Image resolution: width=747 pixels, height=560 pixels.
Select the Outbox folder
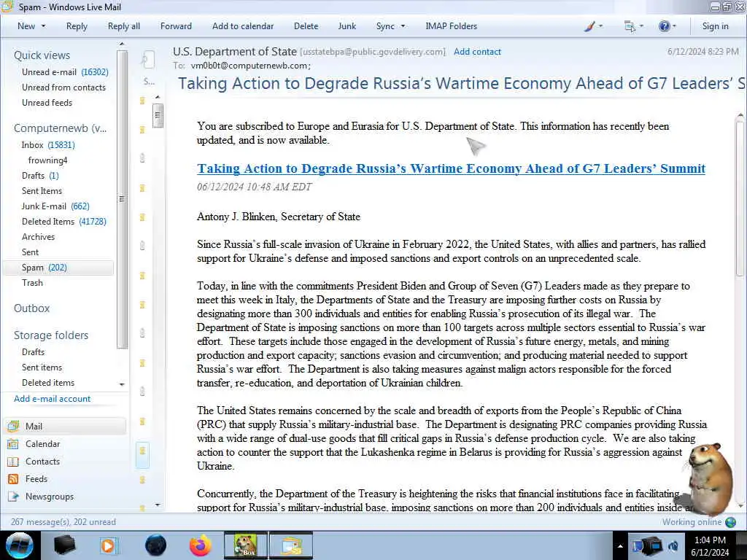pyautogui.click(x=32, y=308)
